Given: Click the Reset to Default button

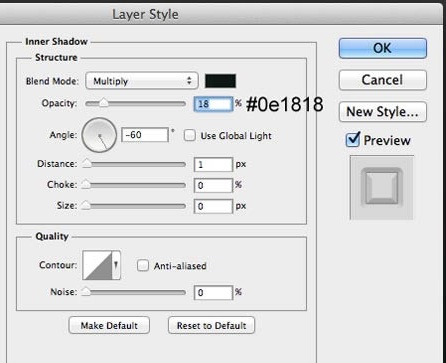Looking at the screenshot, I should (x=212, y=325).
